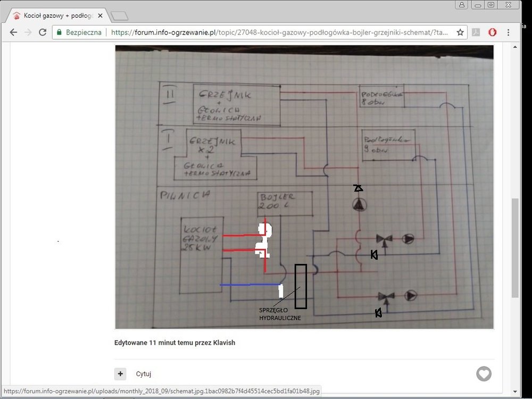Click the scrollbar up arrow
This screenshot has width=532, height=399.
(515, 47)
